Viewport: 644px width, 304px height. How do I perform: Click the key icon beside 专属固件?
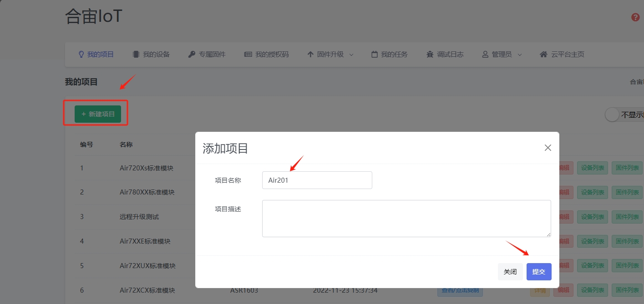(192, 55)
